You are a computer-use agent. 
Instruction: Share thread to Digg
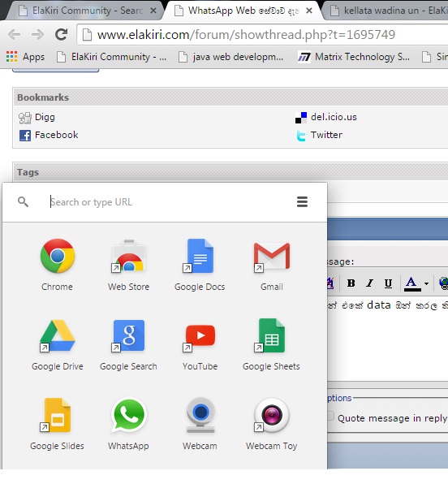45,117
